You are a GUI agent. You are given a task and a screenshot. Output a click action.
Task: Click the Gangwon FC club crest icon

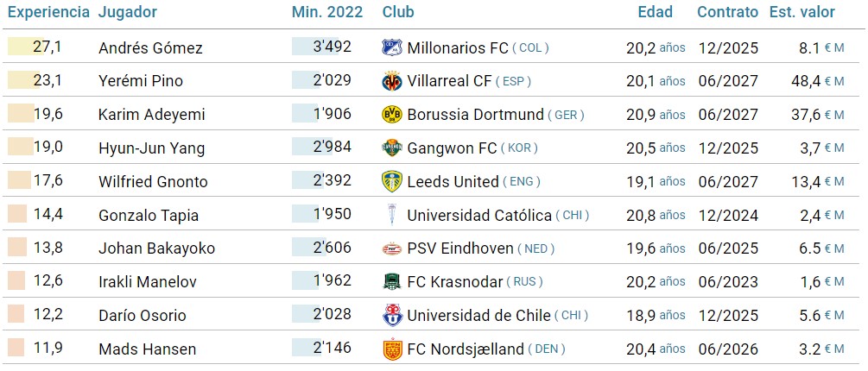click(x=392, y=148)
